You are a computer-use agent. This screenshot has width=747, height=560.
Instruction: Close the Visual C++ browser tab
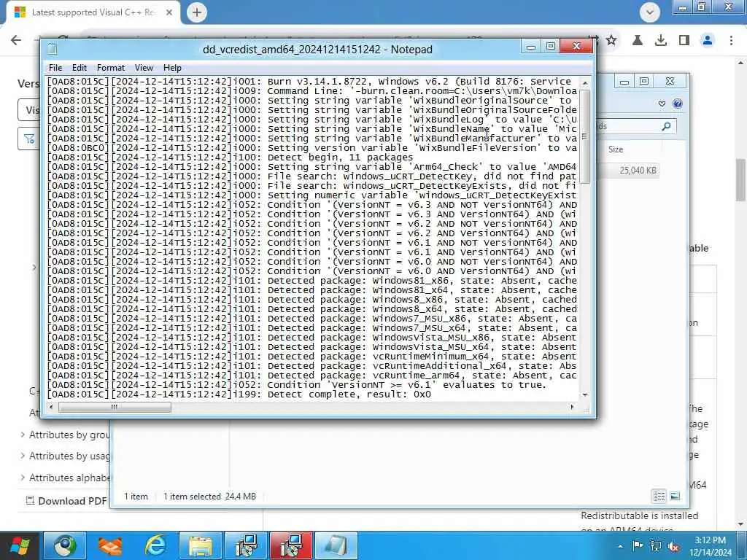tap(169, 12)
